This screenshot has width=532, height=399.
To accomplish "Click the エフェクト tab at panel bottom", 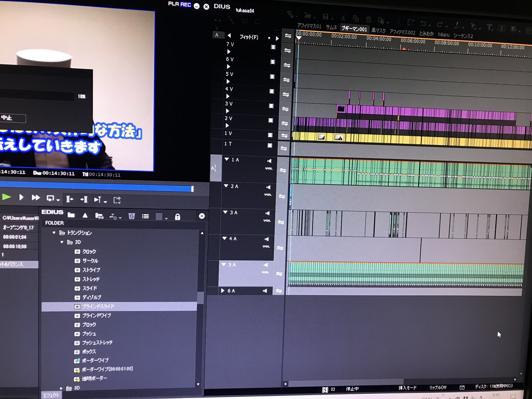I will (x=51, y=395).
